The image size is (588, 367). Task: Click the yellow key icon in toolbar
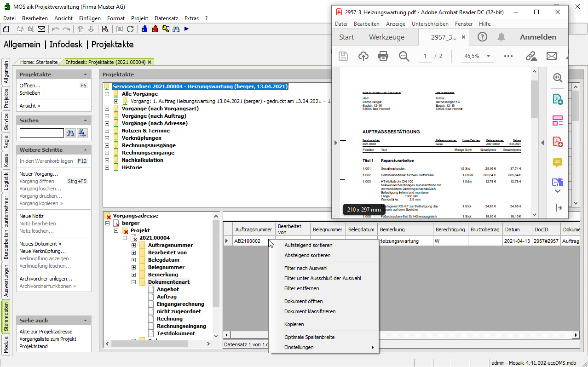tap(166, 29)
